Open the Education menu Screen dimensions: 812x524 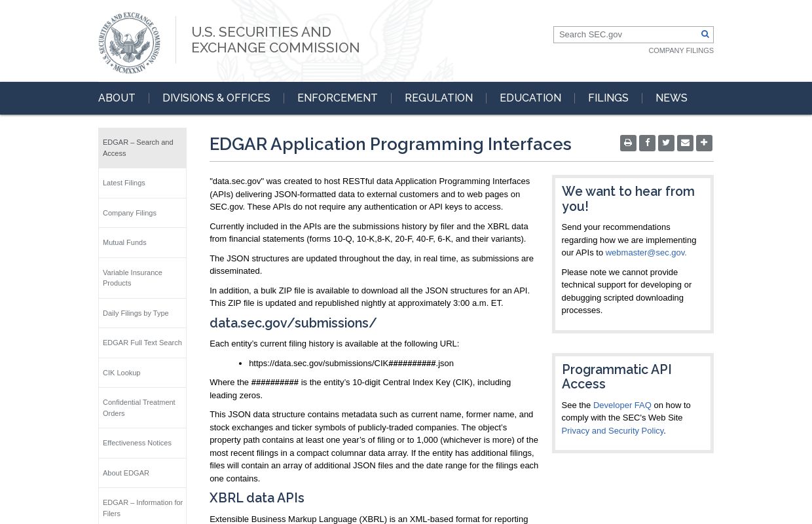pos(530,98)
